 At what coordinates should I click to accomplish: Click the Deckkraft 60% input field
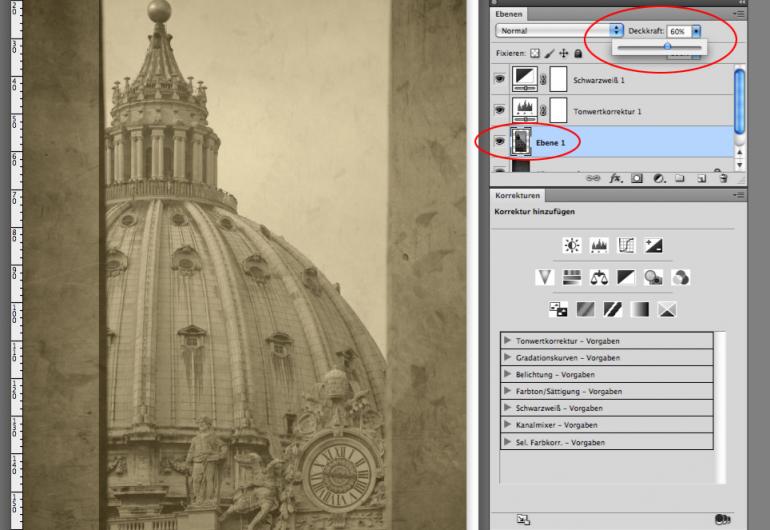pyautogui.click(x=679, y=31)
